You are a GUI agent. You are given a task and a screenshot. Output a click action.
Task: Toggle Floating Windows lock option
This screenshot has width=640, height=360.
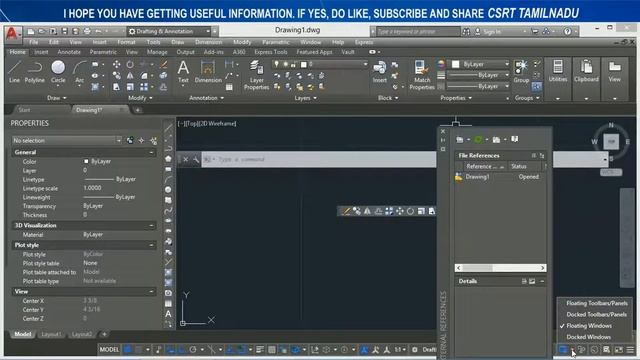pos(589,326)
